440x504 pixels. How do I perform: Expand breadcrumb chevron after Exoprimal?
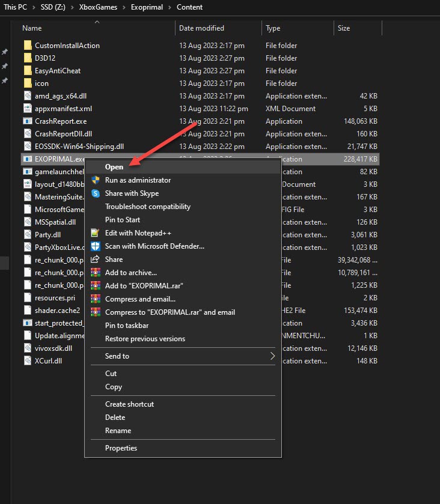pos(170,7)
